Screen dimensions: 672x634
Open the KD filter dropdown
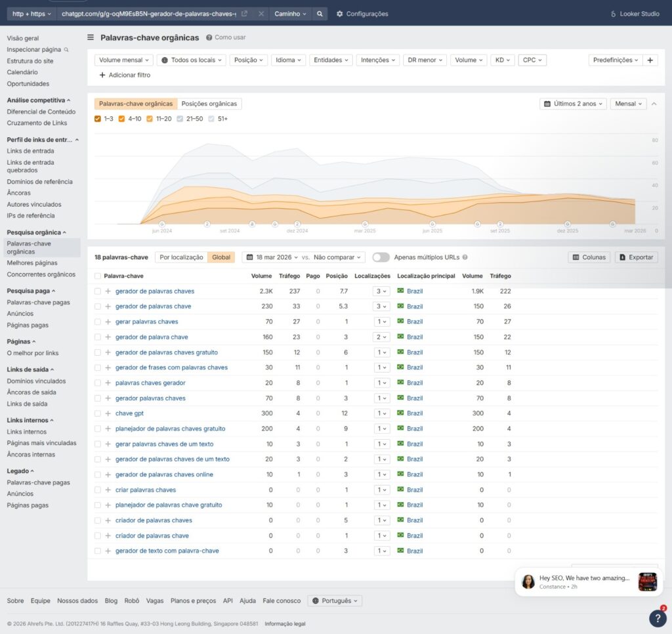[x=502, y=60]
